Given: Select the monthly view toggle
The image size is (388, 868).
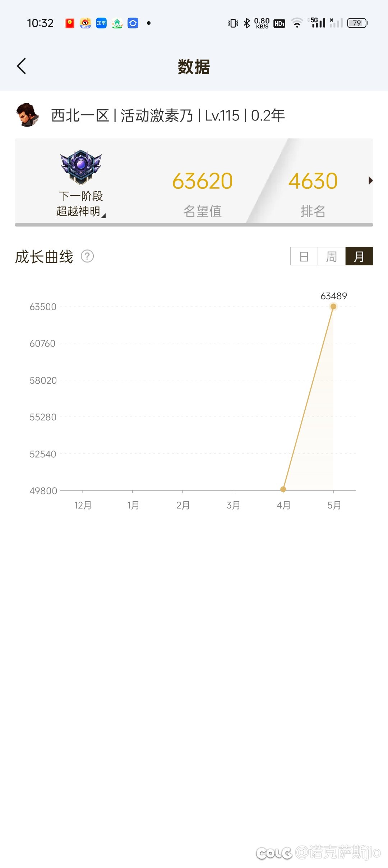Looking at the screenshot, I should point(359,256).
